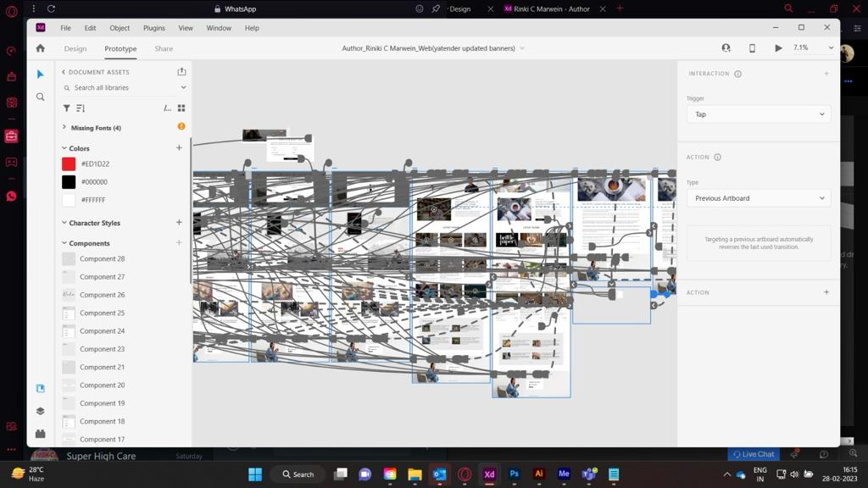The image size is (868, 488).
Task: Switch assets to grid view
Action: 181,108
